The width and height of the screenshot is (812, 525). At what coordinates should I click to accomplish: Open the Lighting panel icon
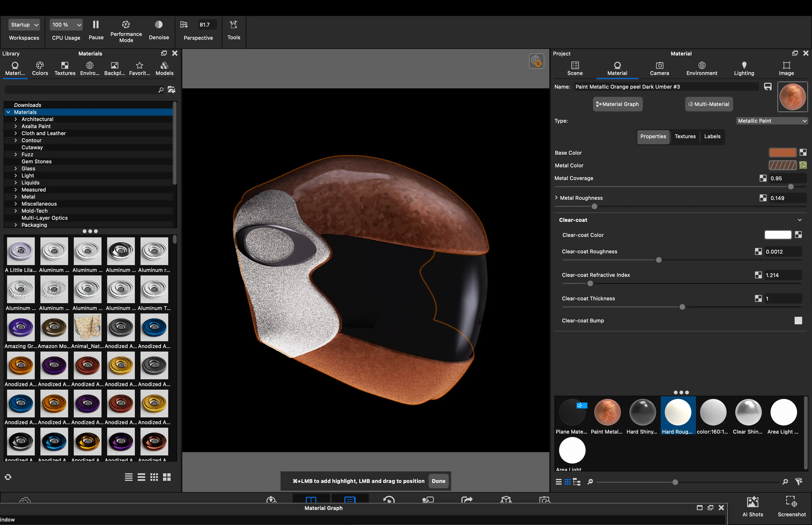744,66
